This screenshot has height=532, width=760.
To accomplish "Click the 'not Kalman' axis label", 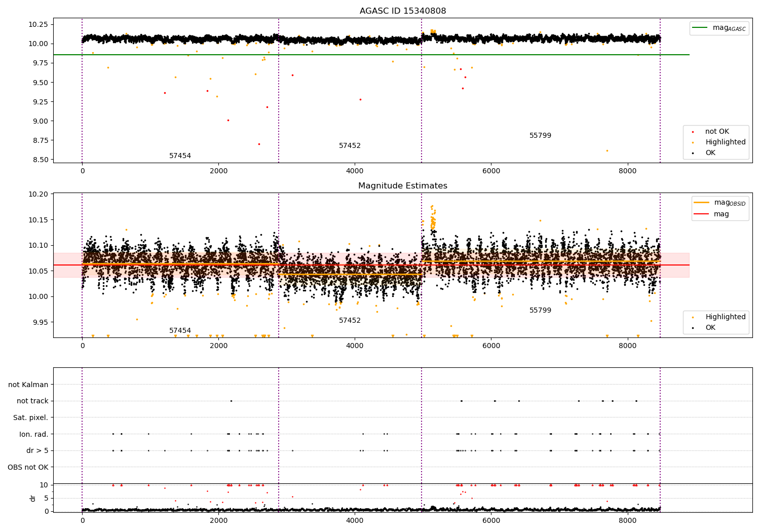I will point(28,385).
